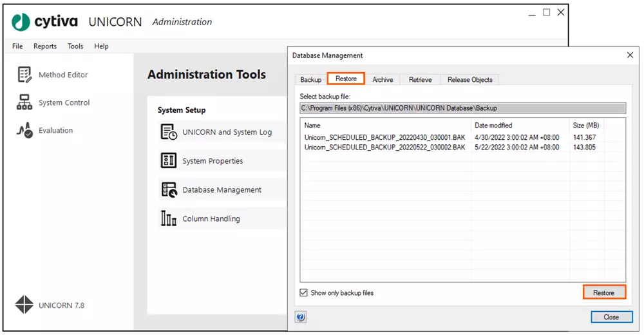
Task: Open the Reports menu
Action: pos(45,46)
